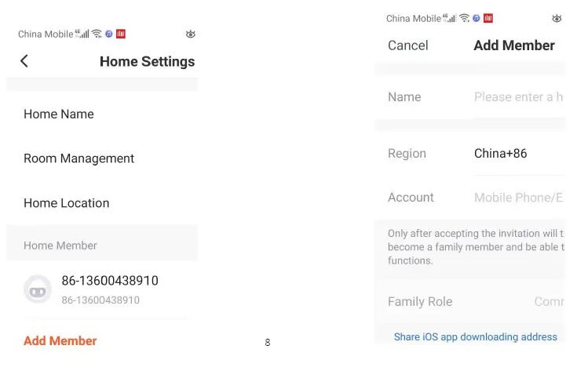Tap eye comfort icon above Add Member title
Screen dimensions: 588x367
click(557, 18)
